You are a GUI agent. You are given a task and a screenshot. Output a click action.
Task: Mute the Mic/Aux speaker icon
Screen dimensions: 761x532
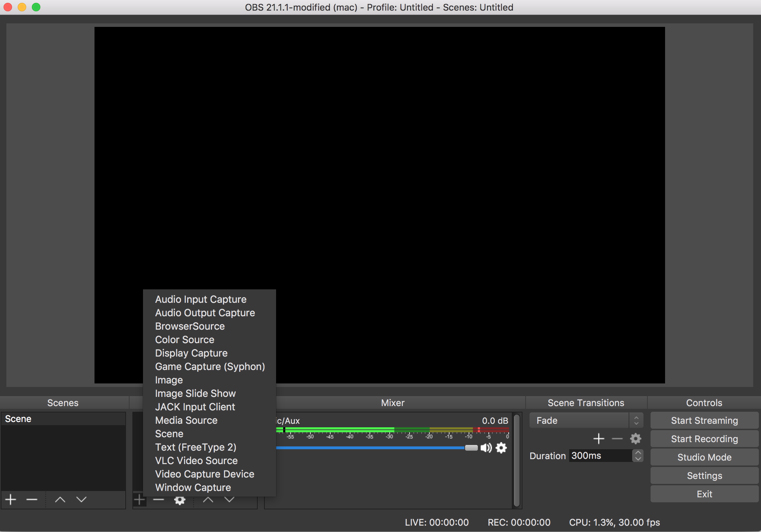coord(486,448)
